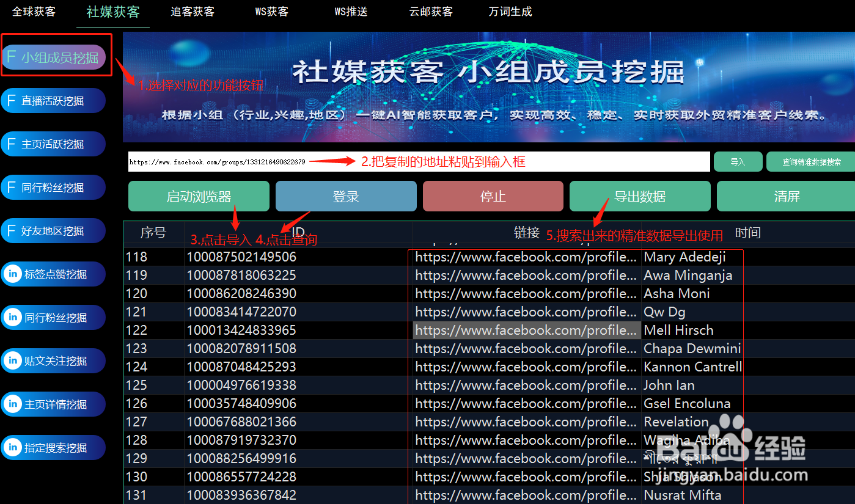Select the WS获客 tab
This screenshot has height=504, width=855.
272,12
